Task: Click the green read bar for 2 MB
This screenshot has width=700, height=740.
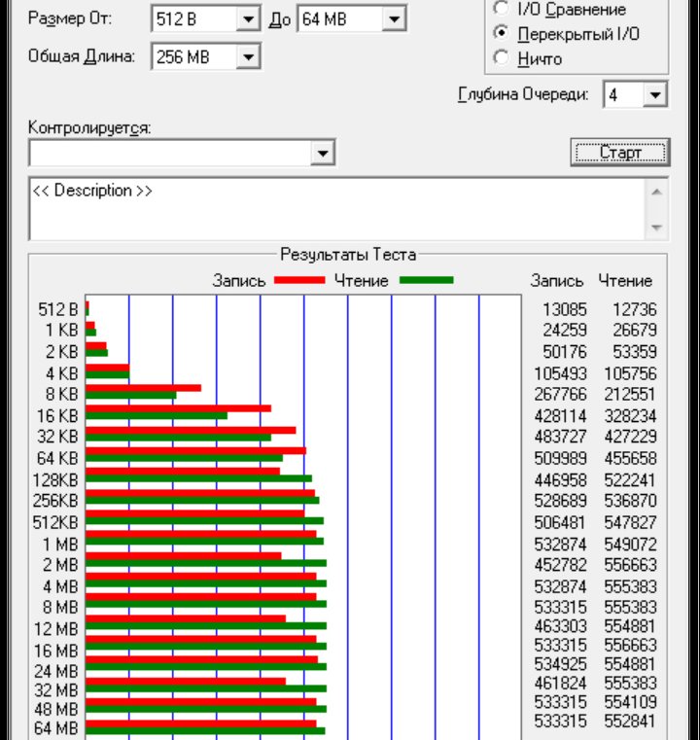Action: point(206,563)
